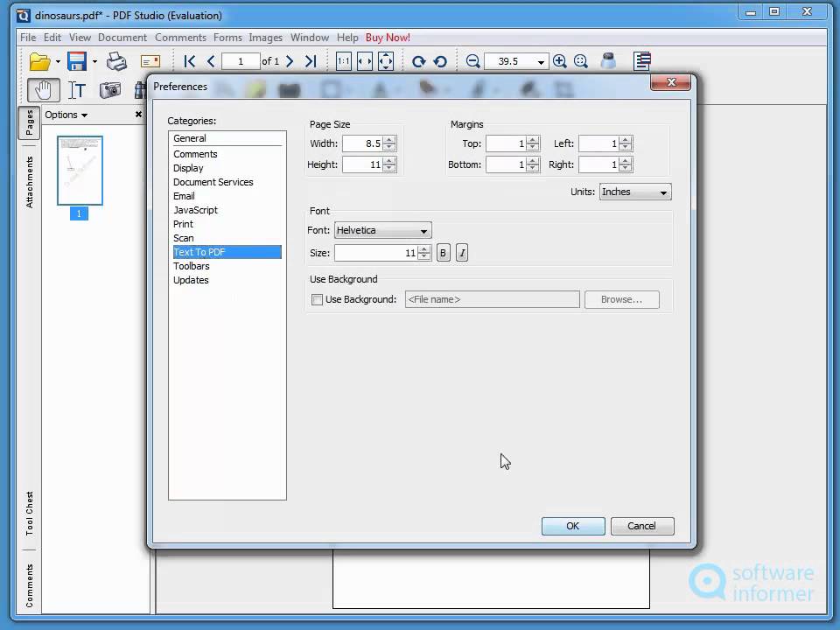Click the Email envelope icon
Screen dimensions: 840x630
[x=150, y=61]
